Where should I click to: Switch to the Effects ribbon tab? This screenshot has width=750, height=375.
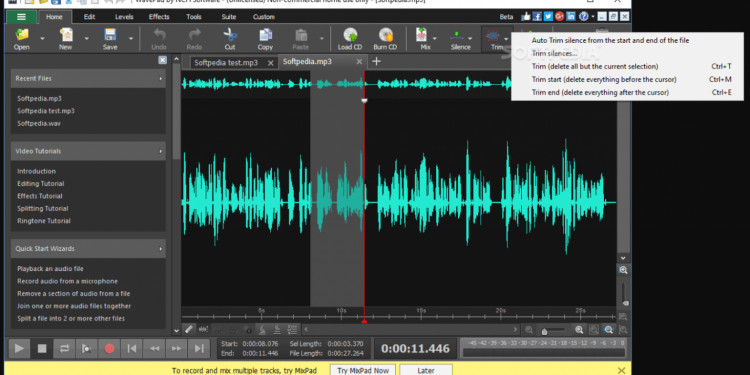click(x=159, y=17)
